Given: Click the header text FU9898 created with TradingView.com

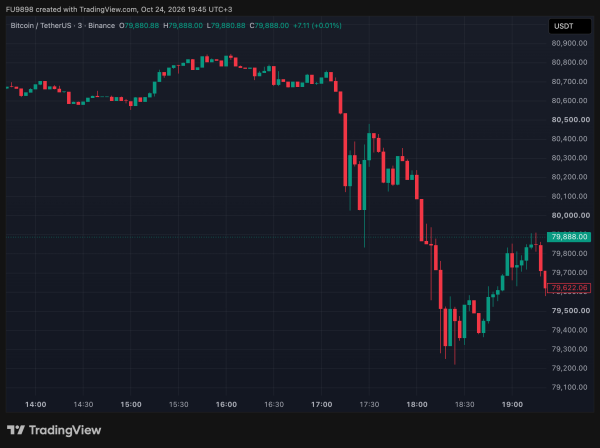Looking at the screenshot, I should point(71,9).
